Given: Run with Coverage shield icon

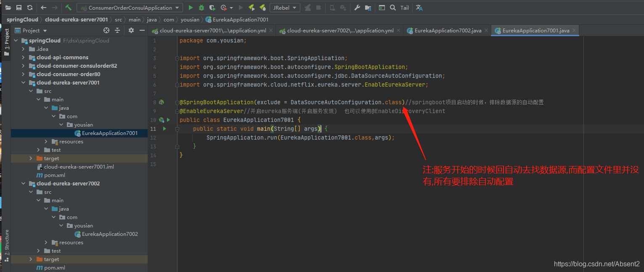Looking at the screenshot, I should (x=212, y=8).
